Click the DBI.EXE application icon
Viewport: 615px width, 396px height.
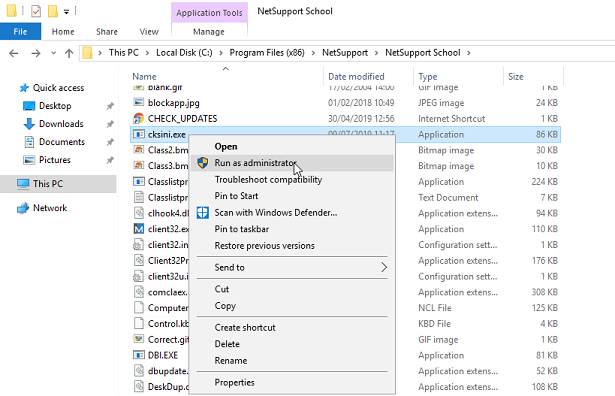point(138,355)
